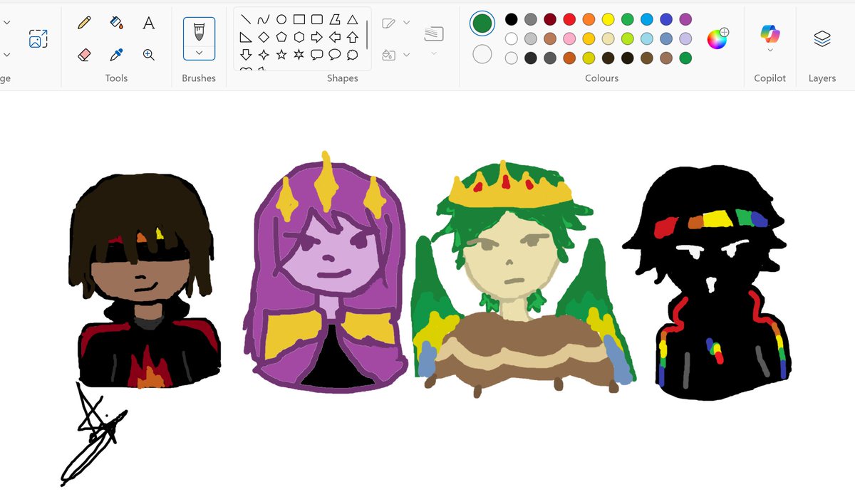This screenshot has width=855, height=504.
Task: Click the Shapes gallery scrollbar
Action: tap(367, 36)
